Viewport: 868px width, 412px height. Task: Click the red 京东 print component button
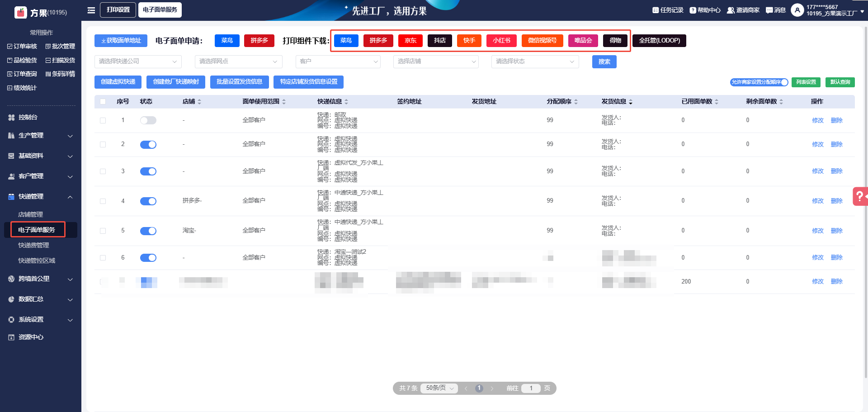coord(410,41)
